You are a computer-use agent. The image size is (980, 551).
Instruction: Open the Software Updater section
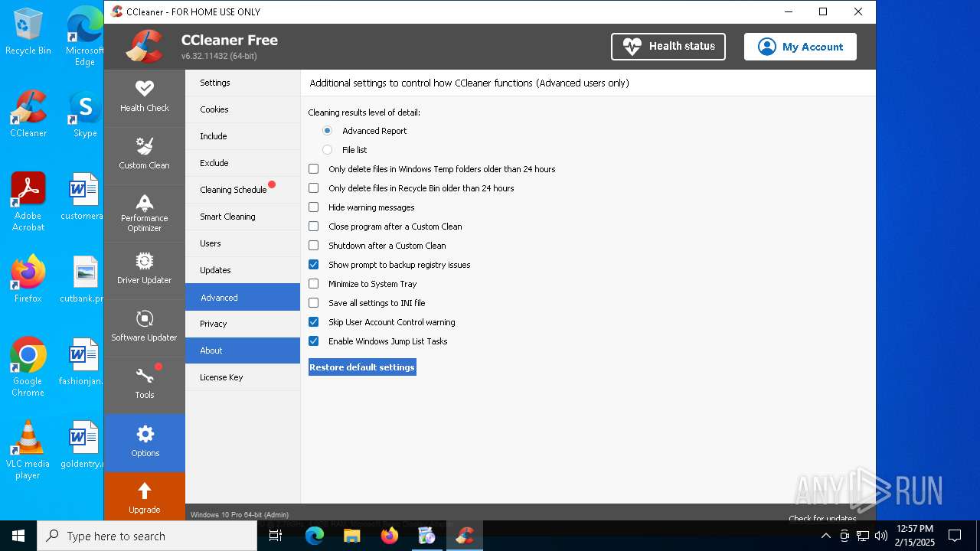click(x=144, y=328)
